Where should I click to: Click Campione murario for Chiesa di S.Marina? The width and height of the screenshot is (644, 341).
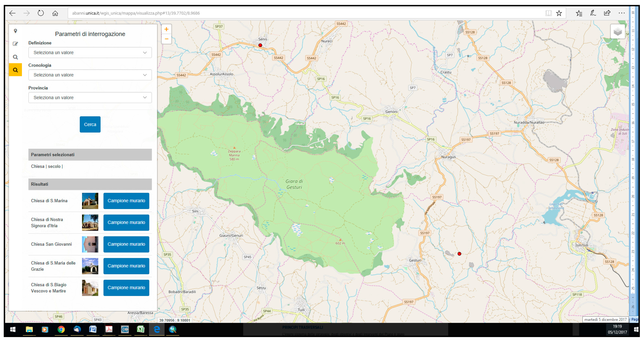click(x=126, y=201)
